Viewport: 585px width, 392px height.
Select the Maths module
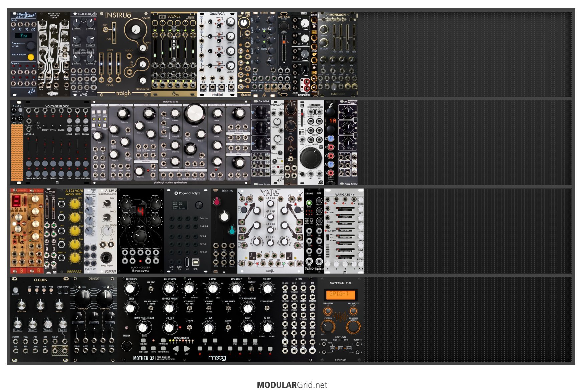coord(271,231)
